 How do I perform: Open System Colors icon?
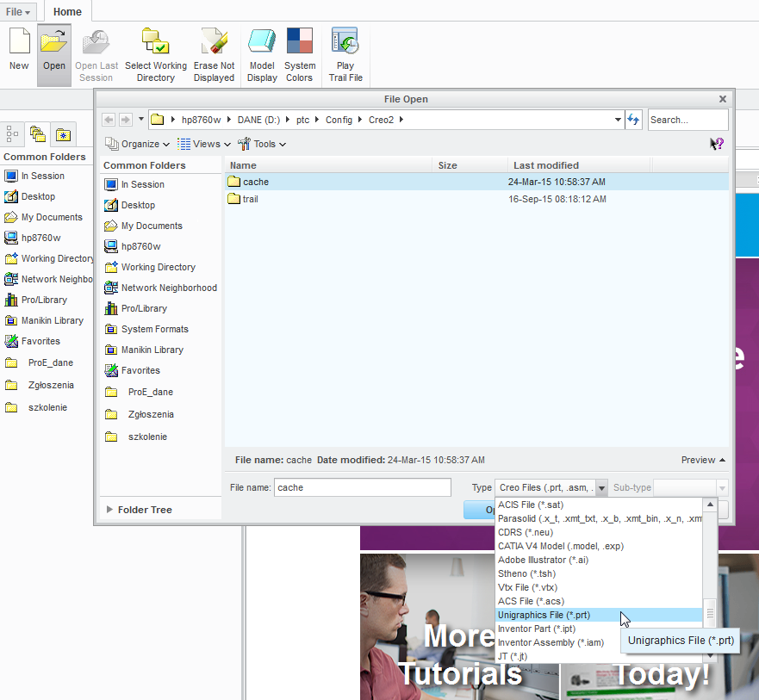(x=299, y=40)
